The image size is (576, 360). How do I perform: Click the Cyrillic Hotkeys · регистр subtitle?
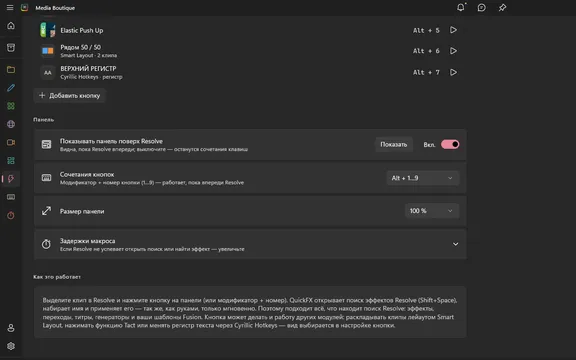click(91, 77)
